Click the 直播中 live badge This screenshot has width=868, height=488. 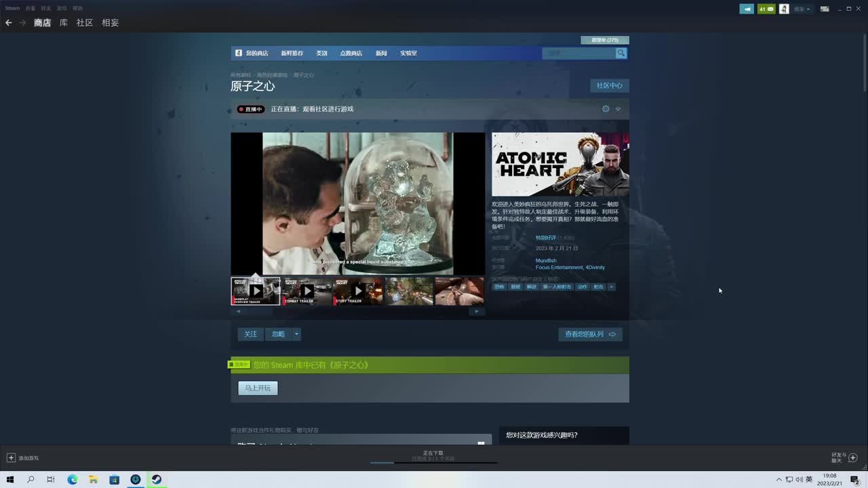[x=251, y=109]
